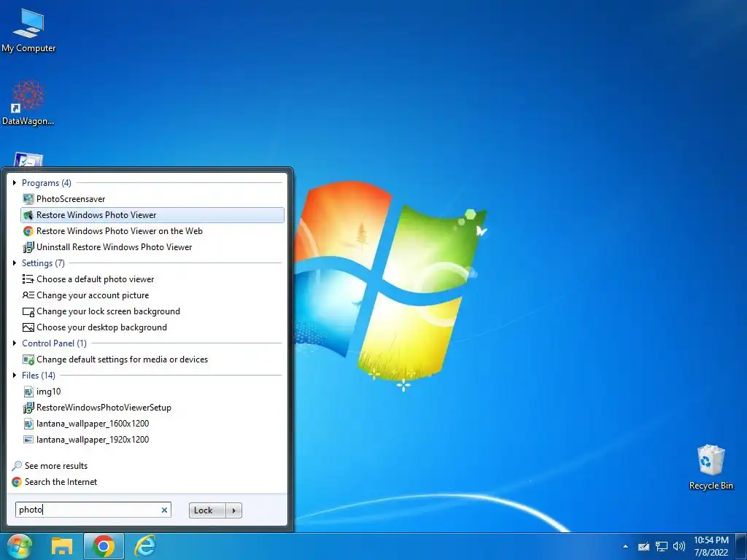The width and height of the screenshot is (747, 560).
Task: Click the Restore Windows Photo Viewer icon
Action: click(x=28, y=215)
